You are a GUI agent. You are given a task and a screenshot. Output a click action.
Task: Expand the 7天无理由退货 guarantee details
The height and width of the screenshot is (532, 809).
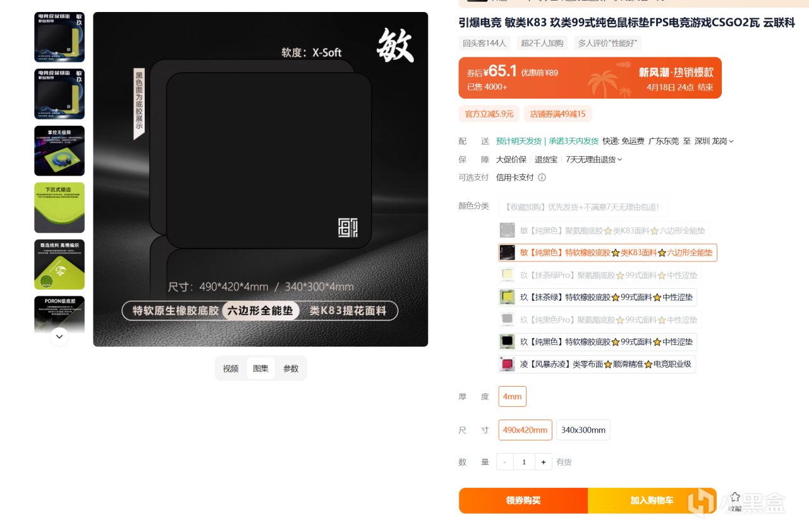pyautogui.click(x=594, y=159)
